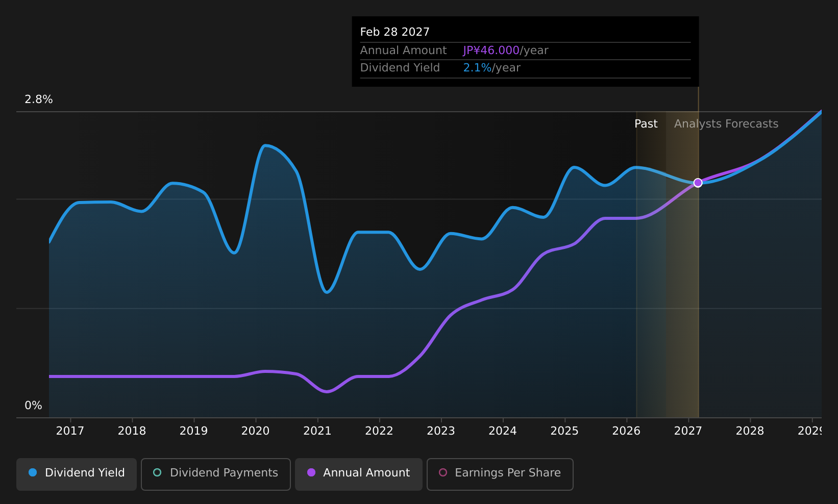Click the 2027 x-axis label
This screenshot has width=838, height=504.
[688, 431]
